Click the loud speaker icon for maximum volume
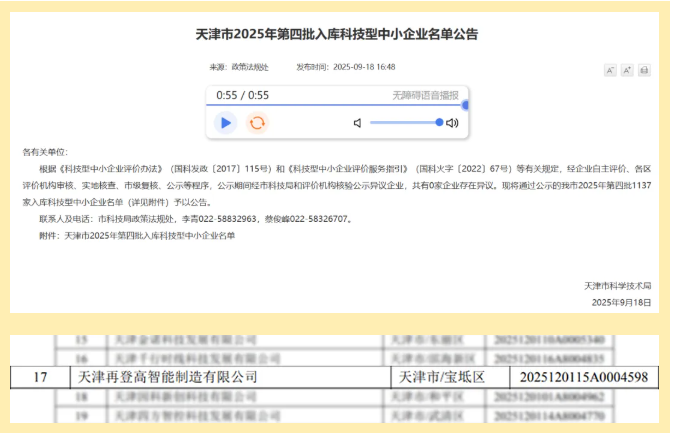 coord(452,123)
